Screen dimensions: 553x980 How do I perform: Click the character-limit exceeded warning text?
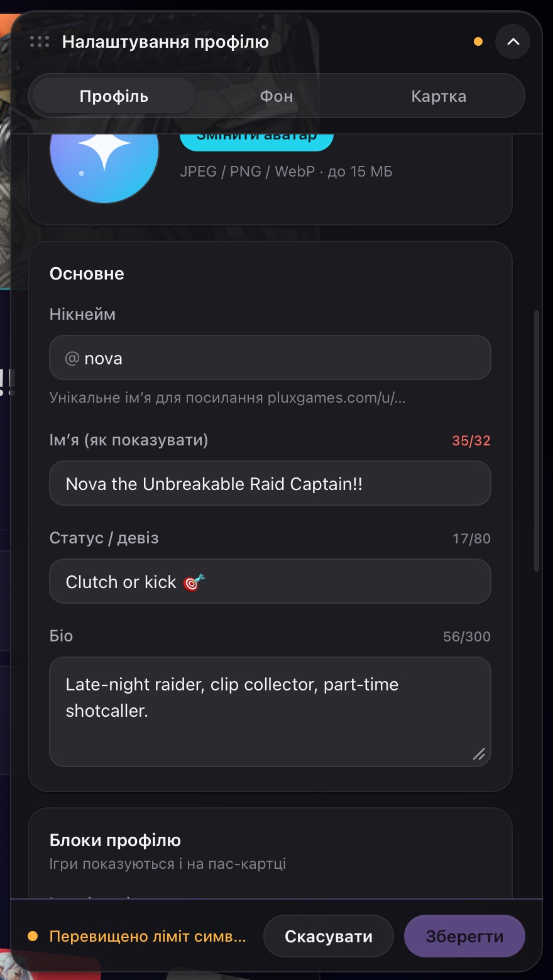coord(148,936)
